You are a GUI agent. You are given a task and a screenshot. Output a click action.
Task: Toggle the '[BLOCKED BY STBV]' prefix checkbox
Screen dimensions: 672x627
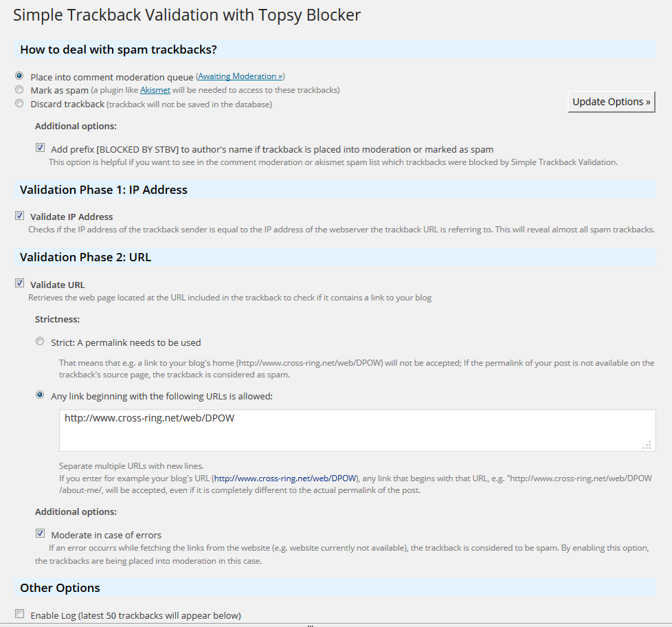[40, 148]
